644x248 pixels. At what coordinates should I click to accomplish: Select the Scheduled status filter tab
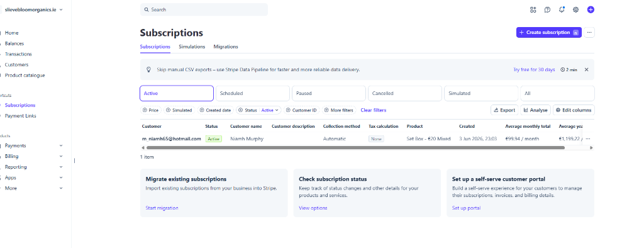[253, 93]
